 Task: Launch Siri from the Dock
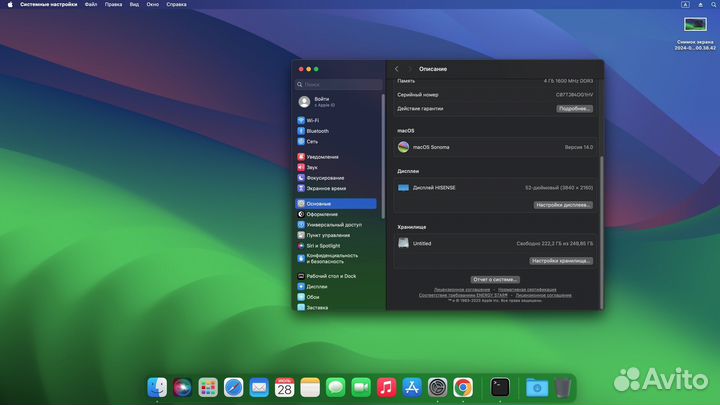coord(182,387)
